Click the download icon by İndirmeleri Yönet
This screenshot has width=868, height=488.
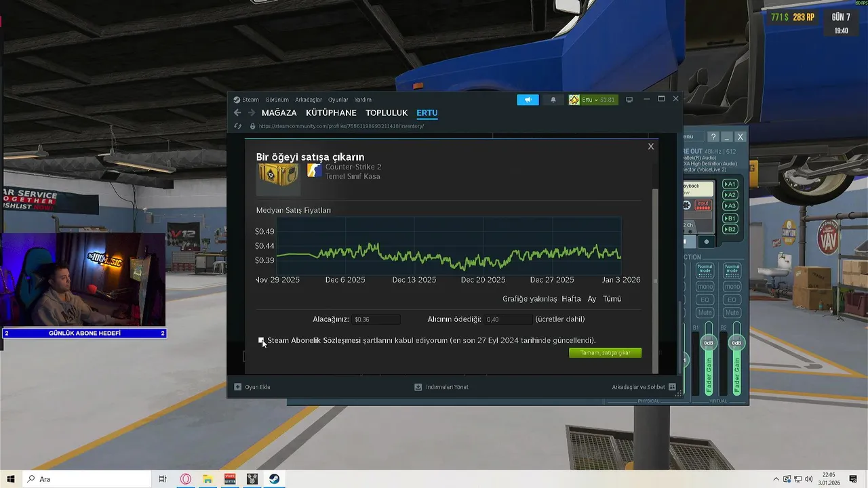(418, 387)
